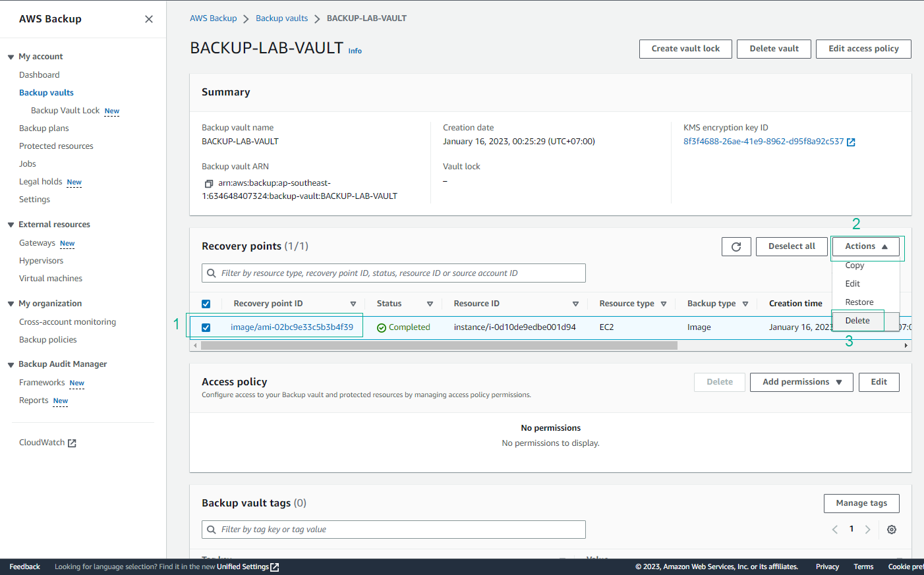
Task: Open Reports page
Action: [x=34, y=400]
